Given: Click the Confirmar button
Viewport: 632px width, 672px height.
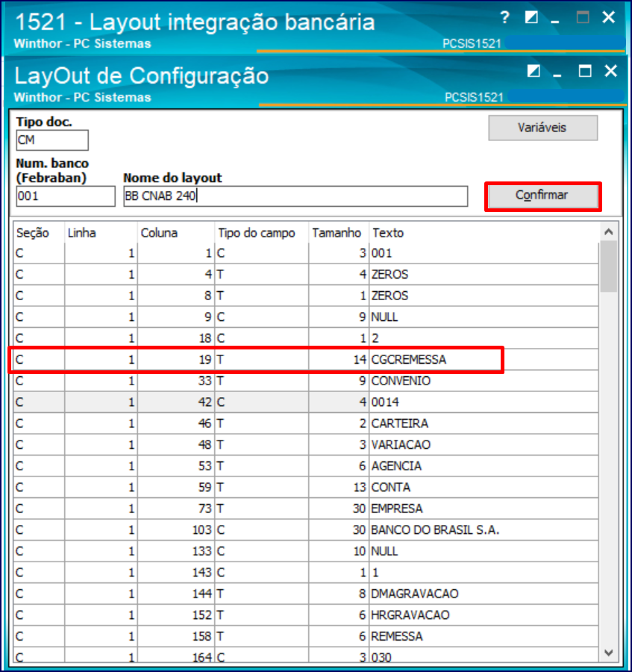Looking at the screenshot, I should point(542,196).
